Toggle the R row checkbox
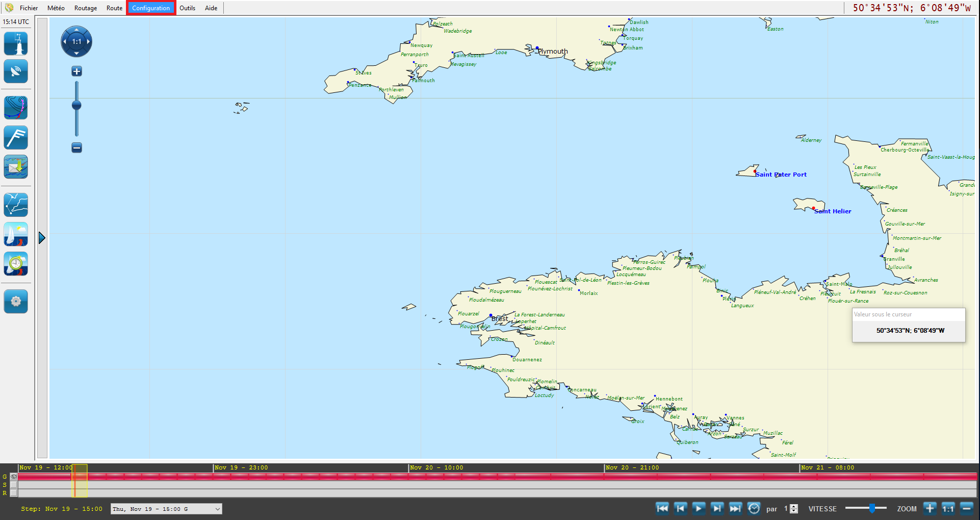Viewport: 980px width, 520px height. click(14, 493)
